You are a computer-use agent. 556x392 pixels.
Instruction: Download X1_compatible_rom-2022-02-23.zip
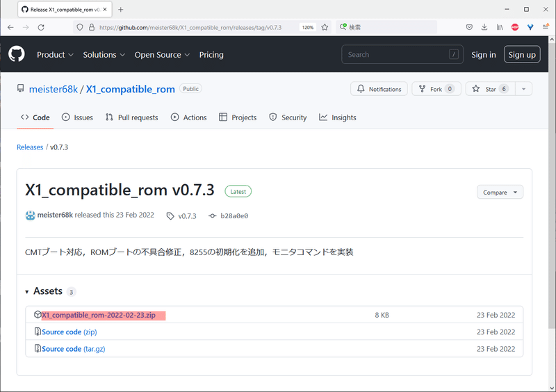coord(99,315)
